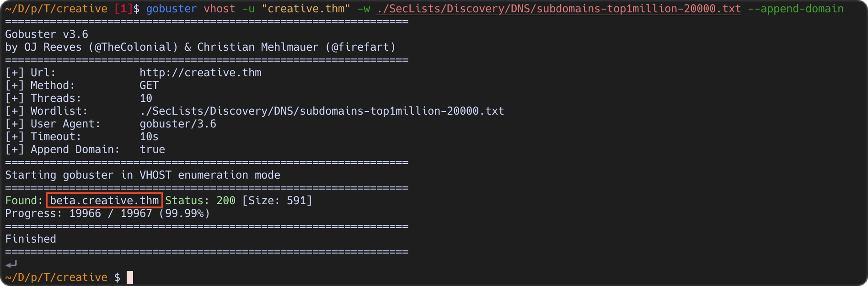Click the red exit code [1] indicator

click(x=123, y=9)
